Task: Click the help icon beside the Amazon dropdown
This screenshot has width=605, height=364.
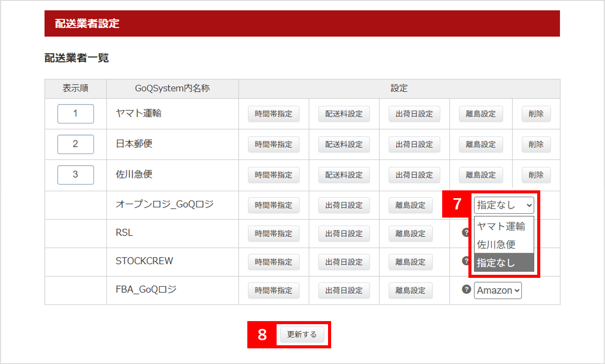Action: click(x=466, y=289)
